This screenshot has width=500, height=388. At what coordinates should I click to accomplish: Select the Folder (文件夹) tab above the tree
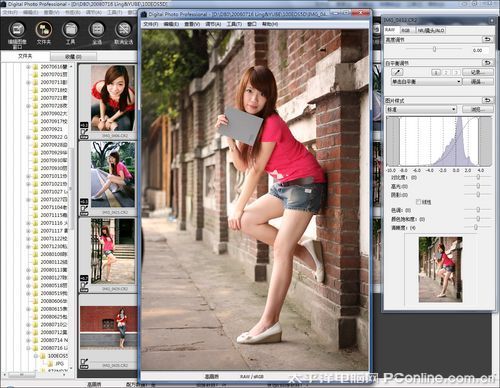coord(25,56)
